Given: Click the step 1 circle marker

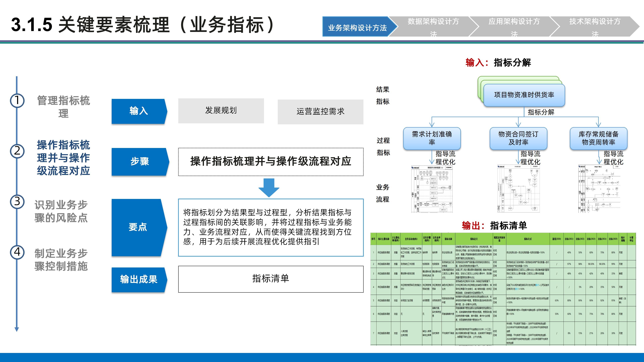Looking at the screenshot, I should (x=17, y=100).
